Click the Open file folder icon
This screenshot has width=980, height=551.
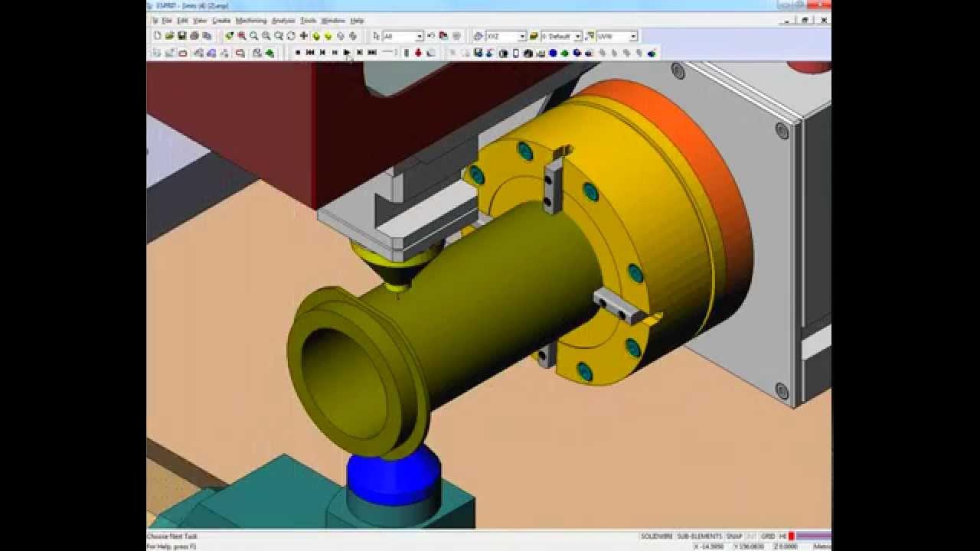click(x=170, y=36)
